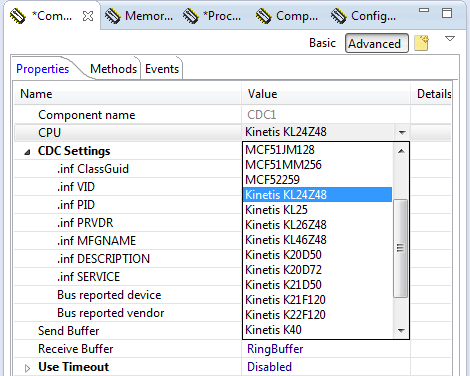Select the .inf MFGNAME row
The image size is (470, 376).
pyautogui.click(x=127, y=241)
